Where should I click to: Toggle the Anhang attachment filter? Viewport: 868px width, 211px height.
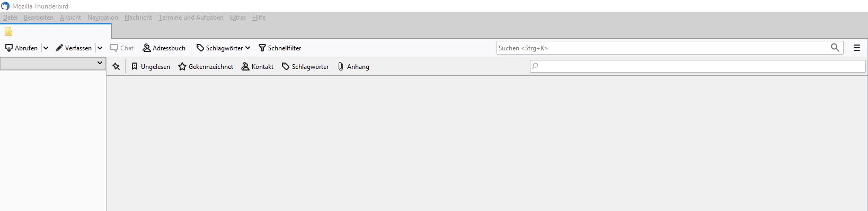tap(353, 66)
